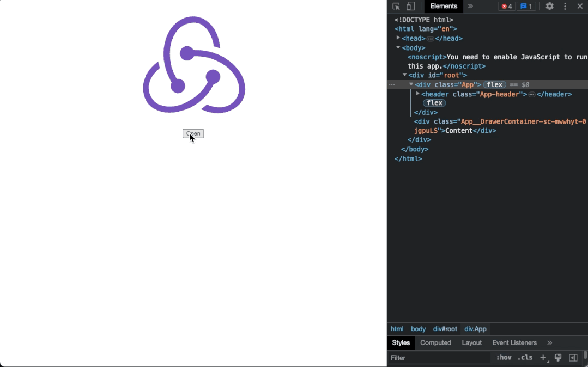Open the Event Listeners tab
The width and height of the screenshot is (588, 367).
[514, 342]
